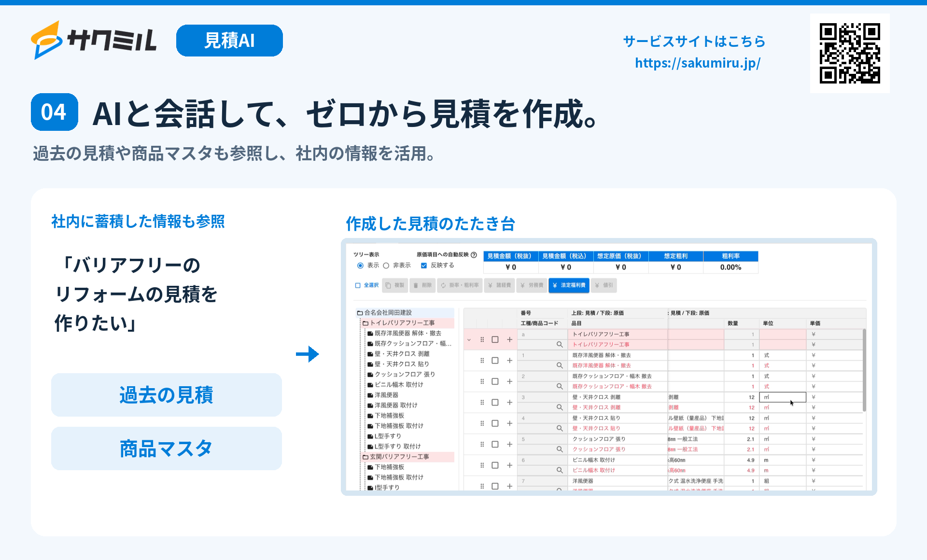Viewport: 927px width, 560px height.
Task: Toggle the 反映する checkbox
Action: (424, 266)
